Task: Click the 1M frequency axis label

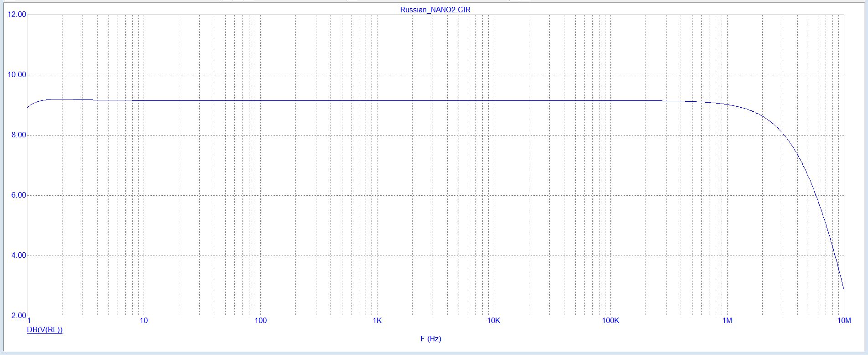Action: (x=727, y=321)
